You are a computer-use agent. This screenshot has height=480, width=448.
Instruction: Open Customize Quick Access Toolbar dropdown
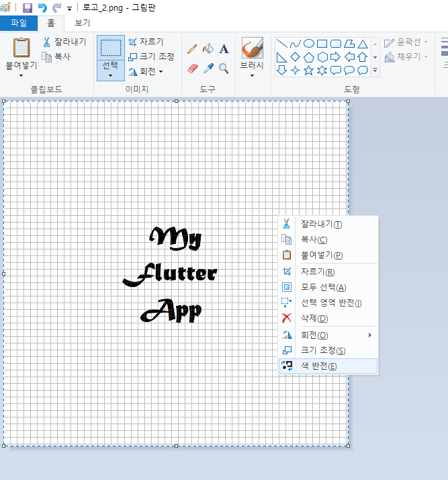[70, 9]
